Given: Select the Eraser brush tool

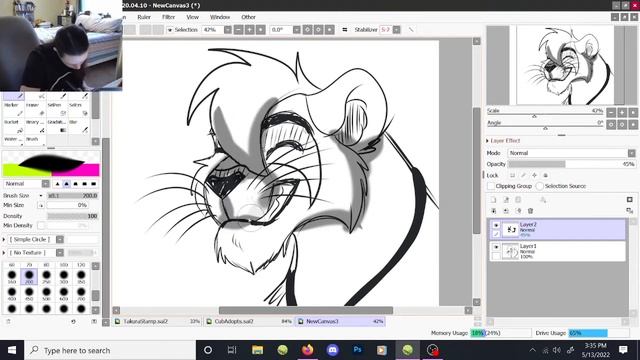Looking at the screenshot, I should coord(35,109).
